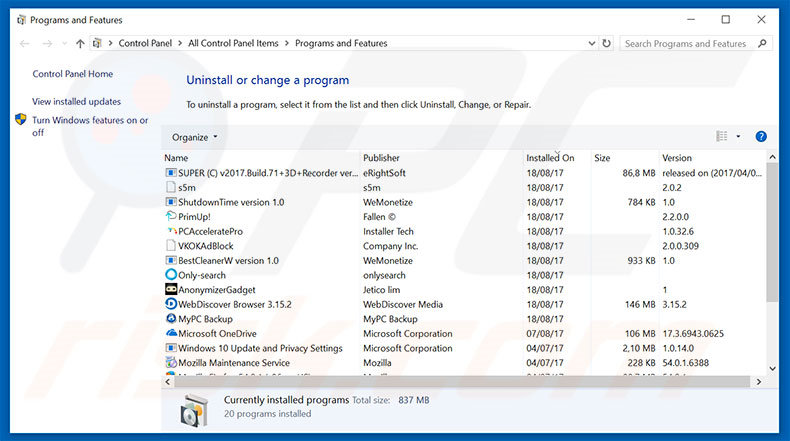Screen dimensions: 790x441
Task: Open Turn Windows features on or off
Action: [x=90, y=126]
